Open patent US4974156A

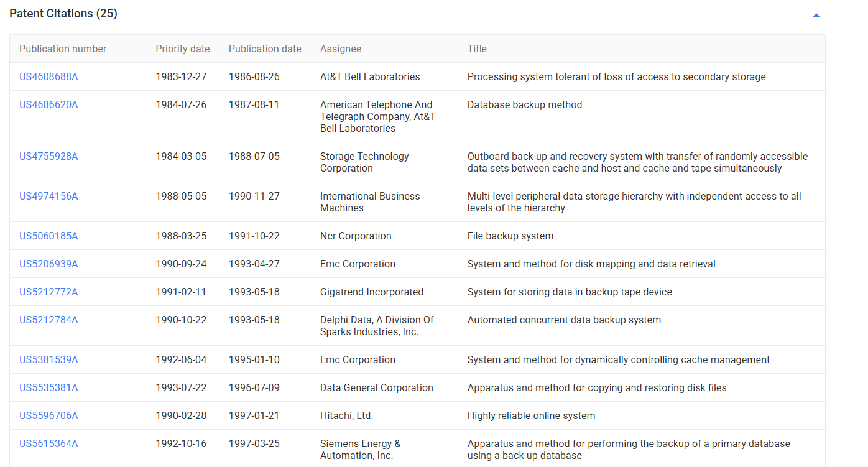pos(48,196)
